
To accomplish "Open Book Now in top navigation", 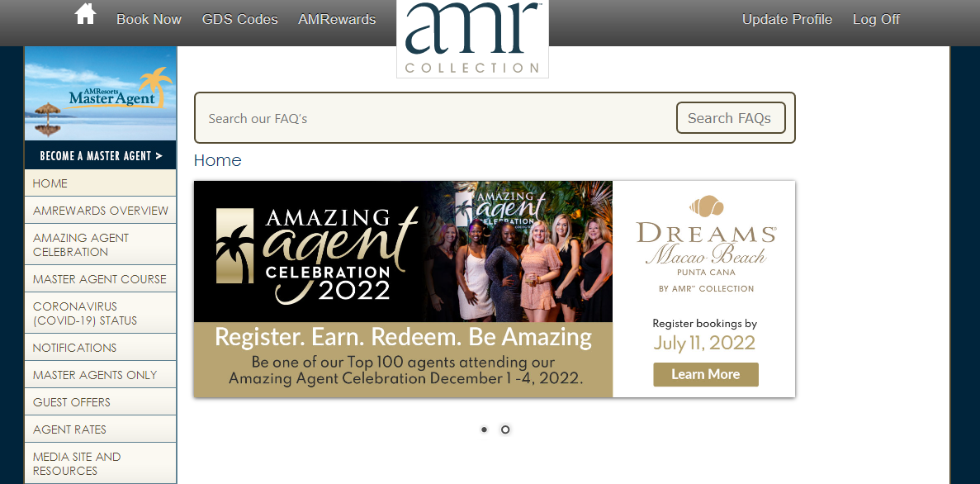I will click(x=149, y=19).
